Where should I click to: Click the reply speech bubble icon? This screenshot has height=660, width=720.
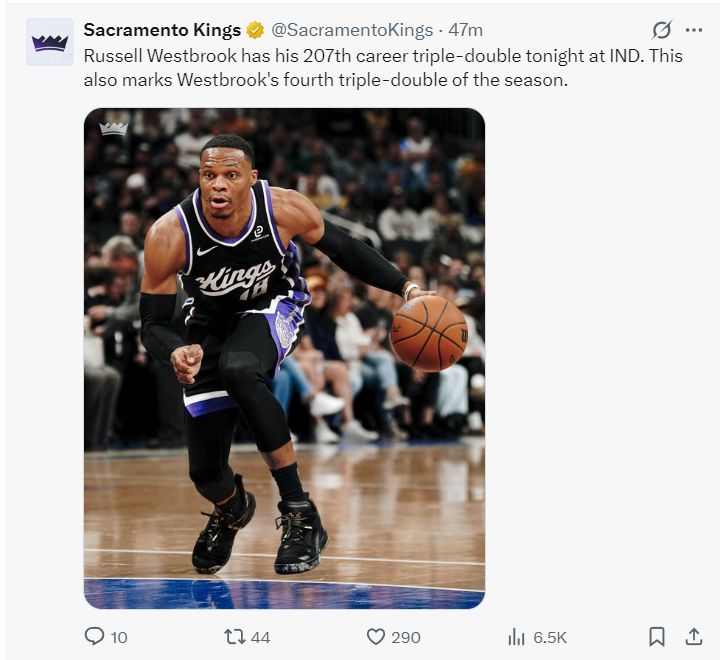(x=95, y=636)
